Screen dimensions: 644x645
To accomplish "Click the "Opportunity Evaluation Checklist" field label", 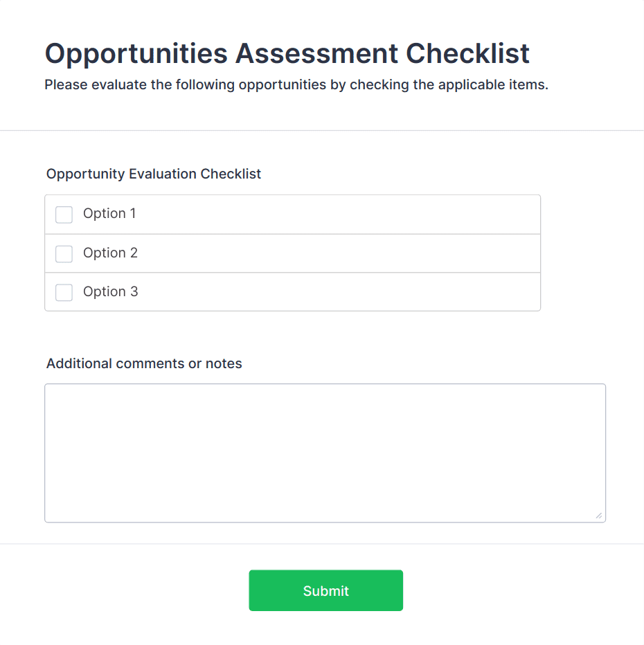I will pyautogui.click(x=153, y=174).
